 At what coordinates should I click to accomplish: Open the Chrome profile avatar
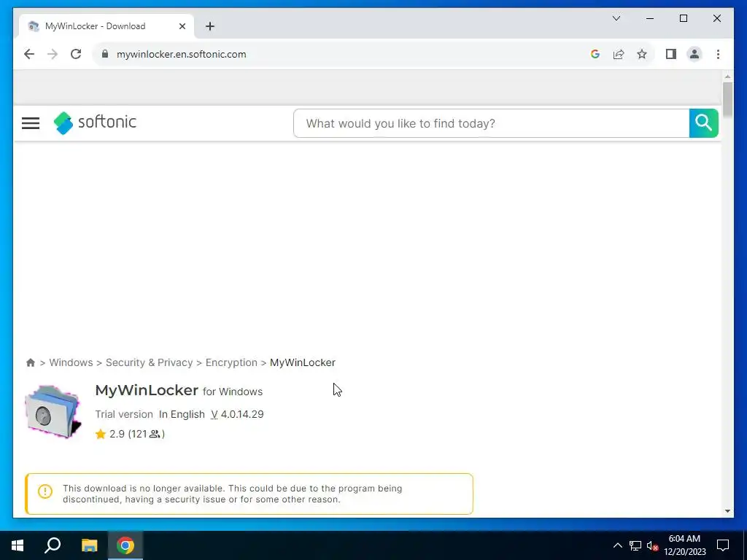[694, 54]
